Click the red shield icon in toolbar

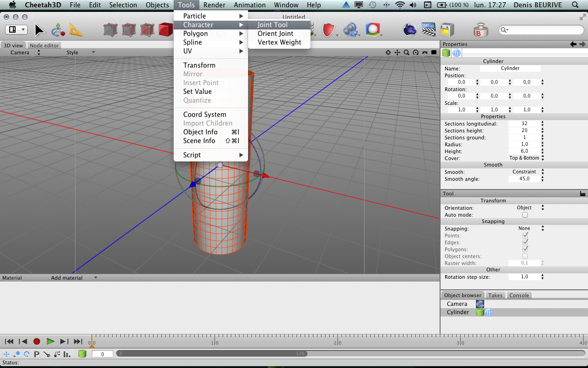328,30
